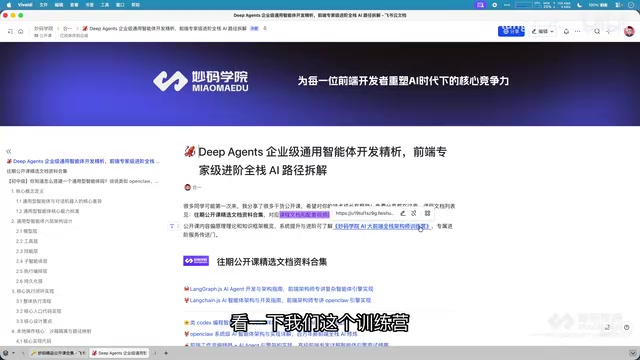Viewport: 640px width, 360px height.
Task: Click the battery status icon
Action: tap(598, 5)
